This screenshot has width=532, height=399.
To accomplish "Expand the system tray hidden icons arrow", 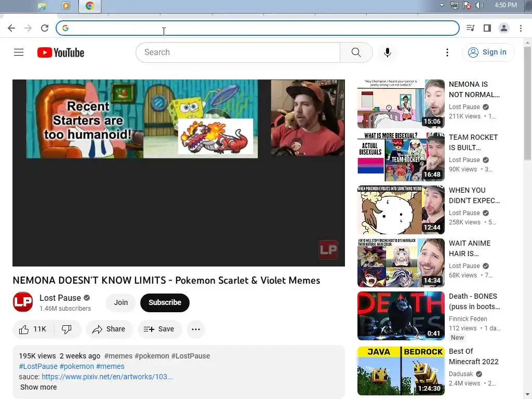I will pyautogui.click(x=442, y=5).
